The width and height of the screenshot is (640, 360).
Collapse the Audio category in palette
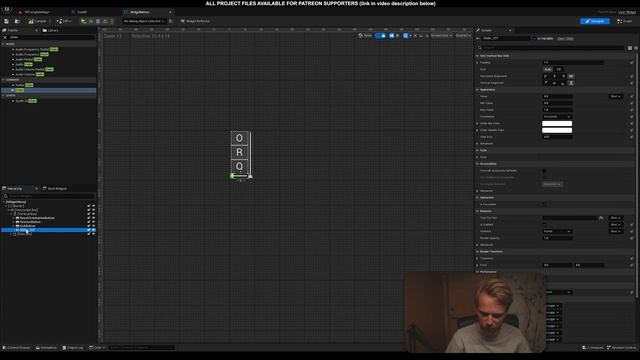pyautogui.click(x=4, y=44)
